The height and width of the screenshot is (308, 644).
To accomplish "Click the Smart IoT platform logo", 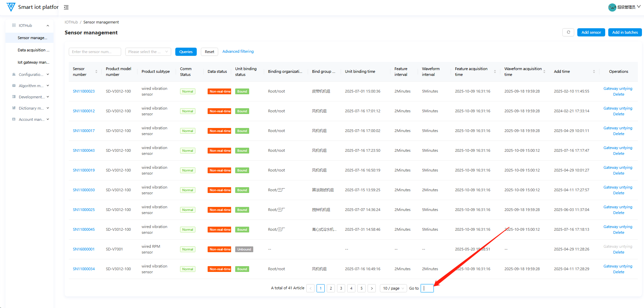I will 11,7.
